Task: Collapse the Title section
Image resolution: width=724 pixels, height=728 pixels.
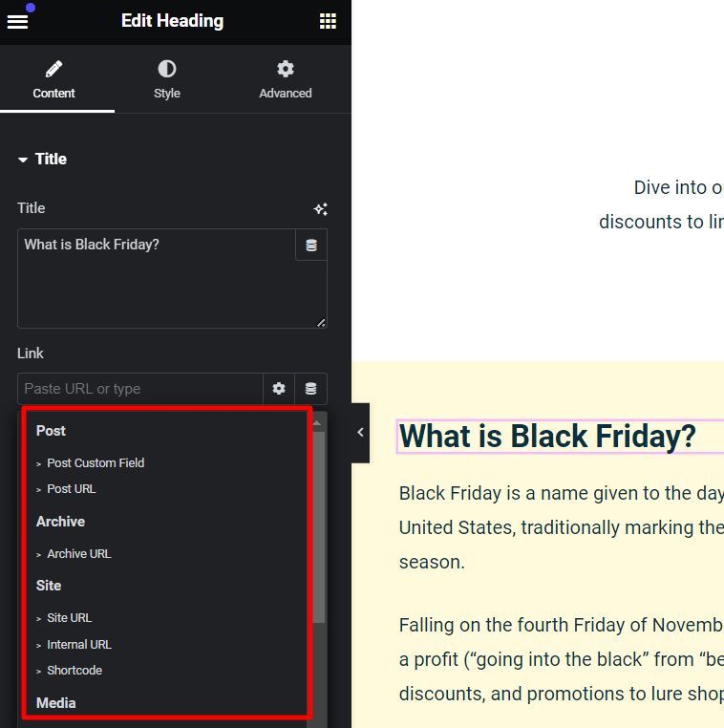Action: point(42,160)
